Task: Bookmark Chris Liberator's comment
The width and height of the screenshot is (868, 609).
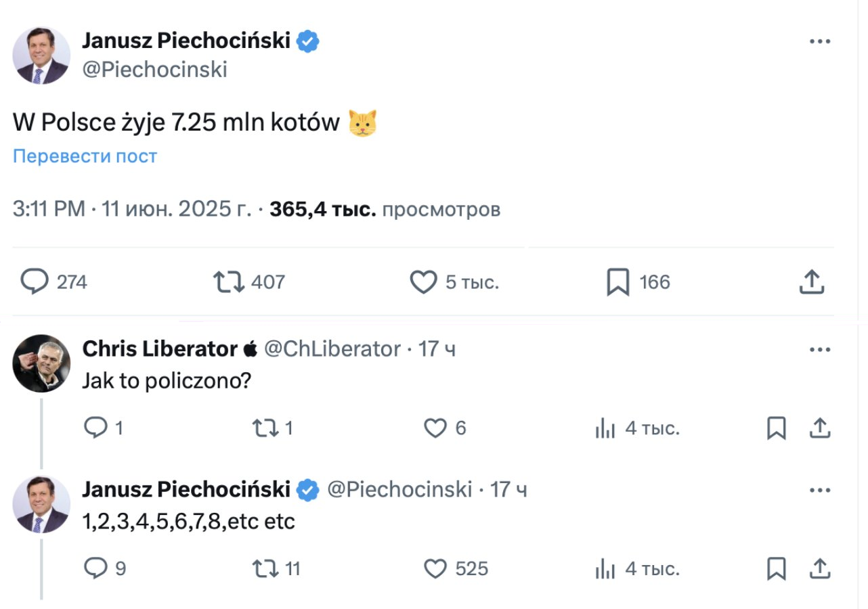Action: point(776,428)
